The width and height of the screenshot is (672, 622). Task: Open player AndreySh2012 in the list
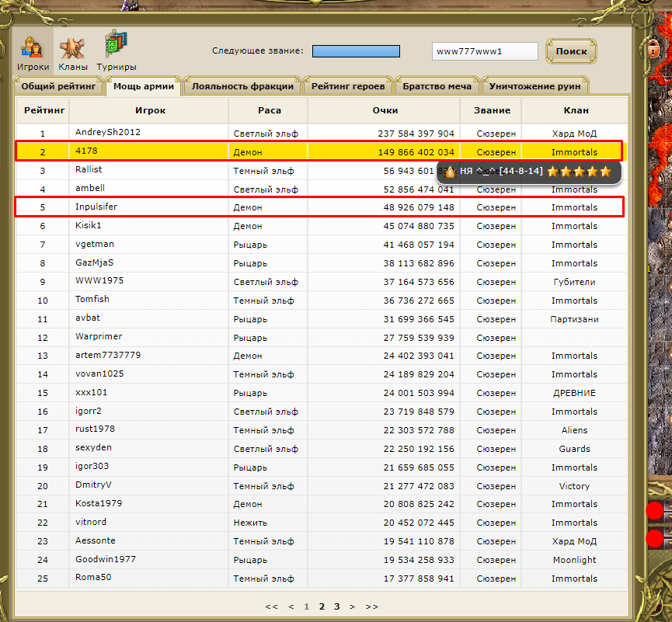108,132
